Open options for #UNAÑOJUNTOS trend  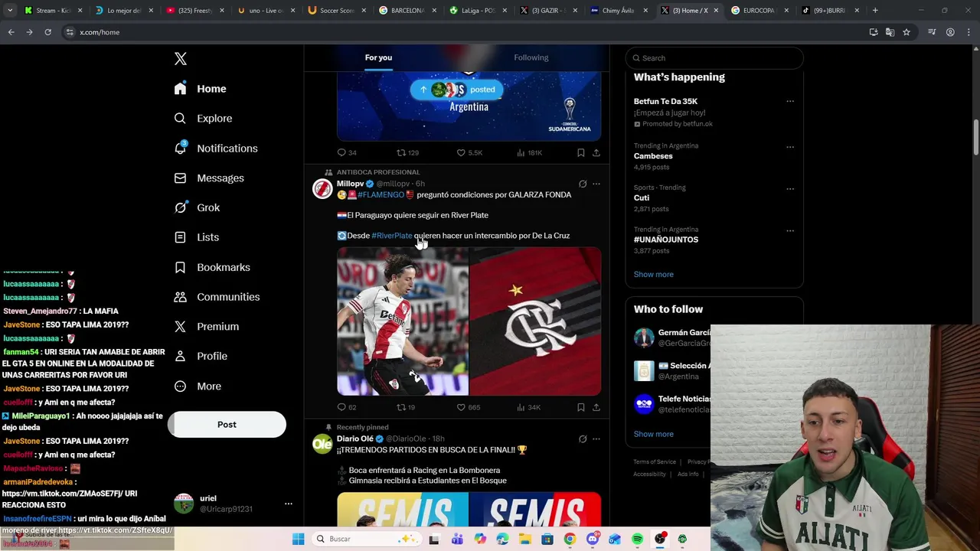click(x=790, y=230)
